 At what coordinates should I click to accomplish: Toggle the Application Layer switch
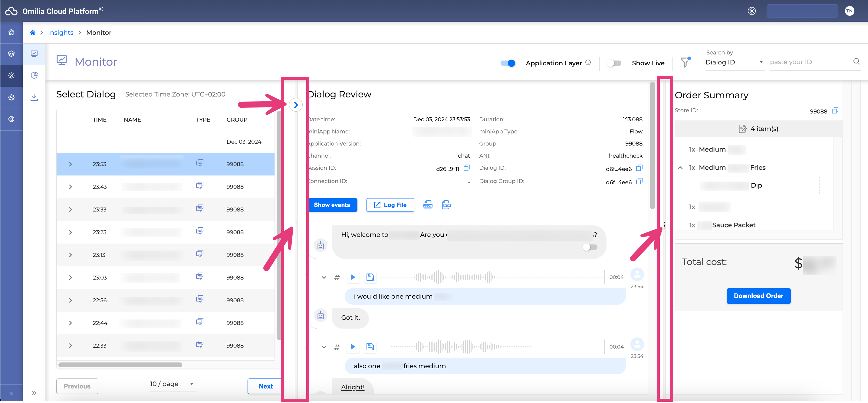point(508,63)
